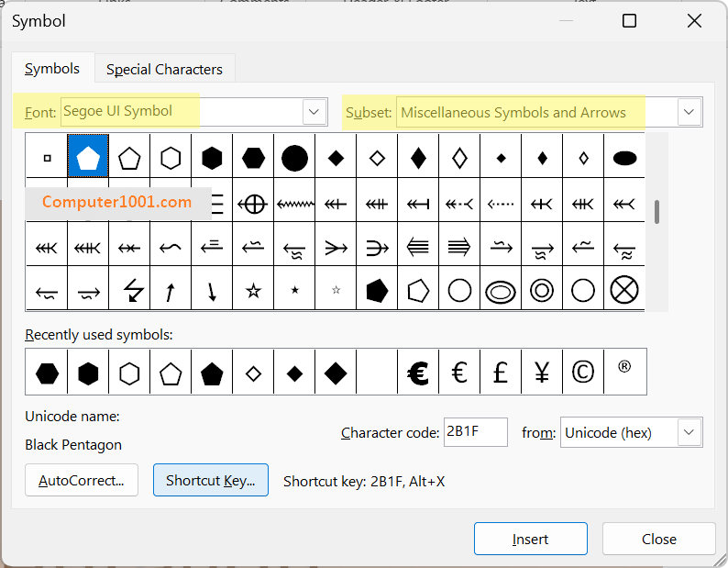Select the black large circle in symbol grid

[x=294, y=158]
